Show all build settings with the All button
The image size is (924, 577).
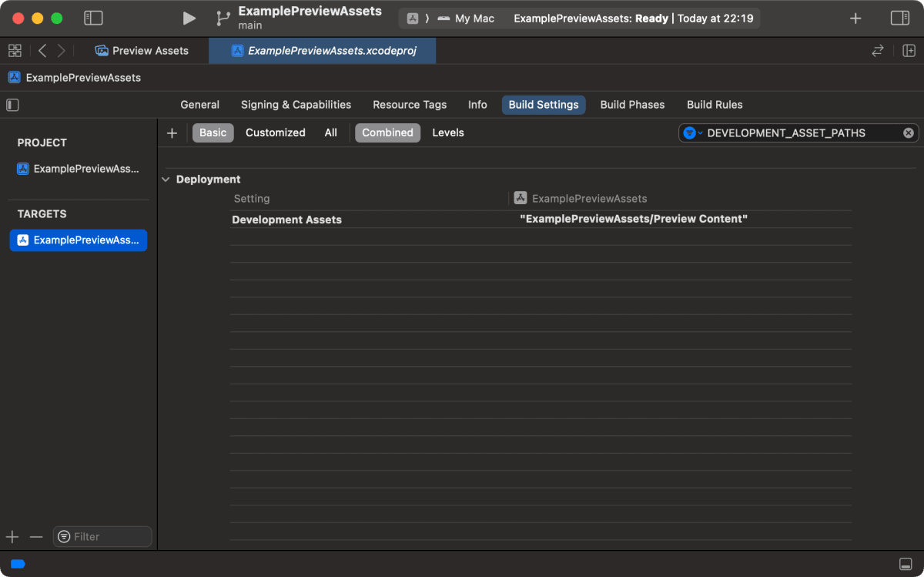click(330, 133)
